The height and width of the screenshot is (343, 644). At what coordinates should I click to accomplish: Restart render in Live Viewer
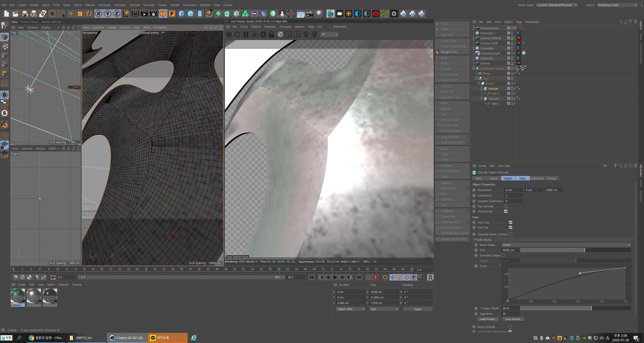pos(237,34)
